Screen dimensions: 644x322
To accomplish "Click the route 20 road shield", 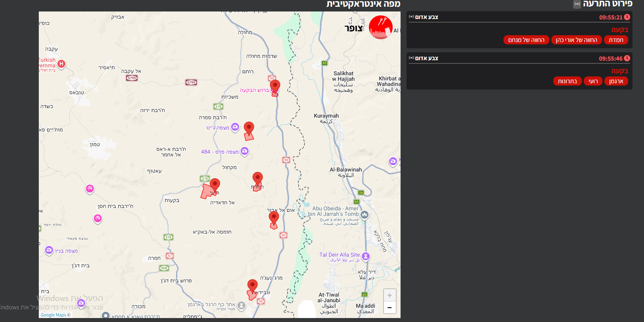I will [x=361, y=193].
